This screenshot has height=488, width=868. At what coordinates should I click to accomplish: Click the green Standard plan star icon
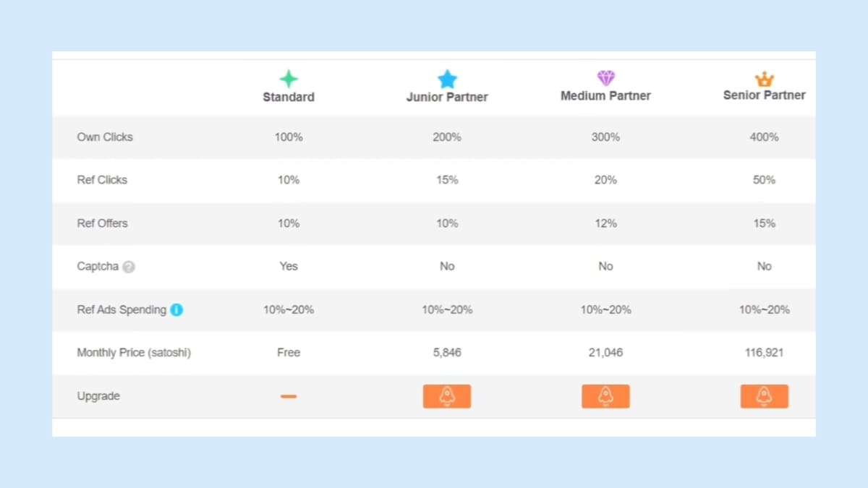289,79
